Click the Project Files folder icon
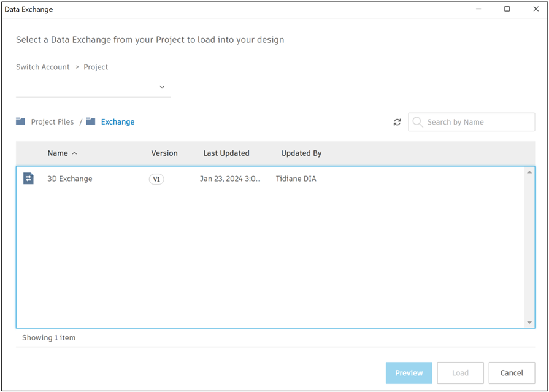The height and width of the screenshot is (392, 549). click(21, 121)
